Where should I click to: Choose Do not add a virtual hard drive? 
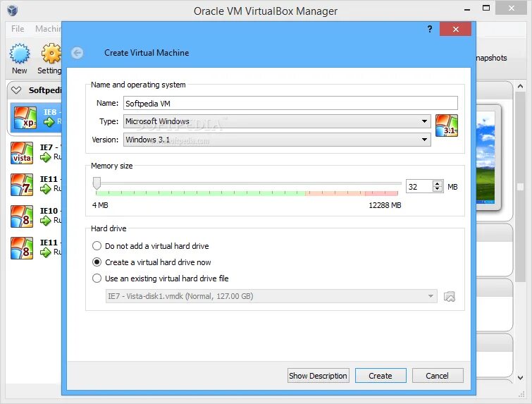click(x=151, y=246)
